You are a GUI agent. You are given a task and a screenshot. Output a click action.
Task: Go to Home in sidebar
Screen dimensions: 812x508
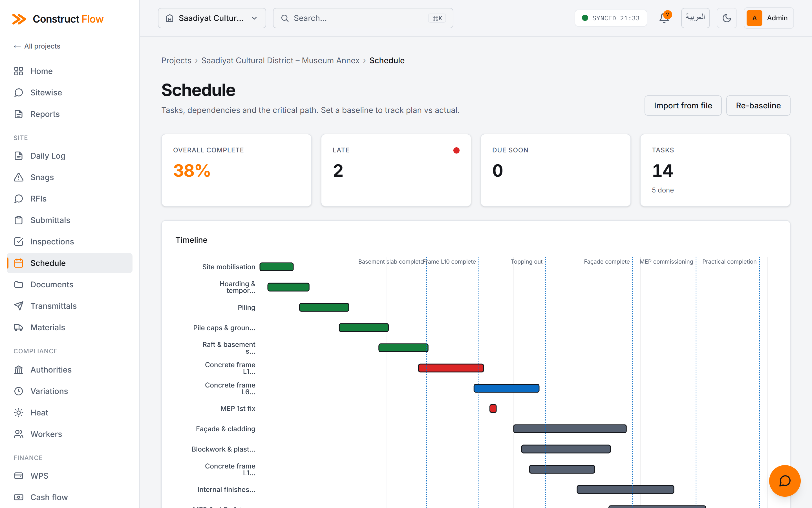[x=69, y=71]
